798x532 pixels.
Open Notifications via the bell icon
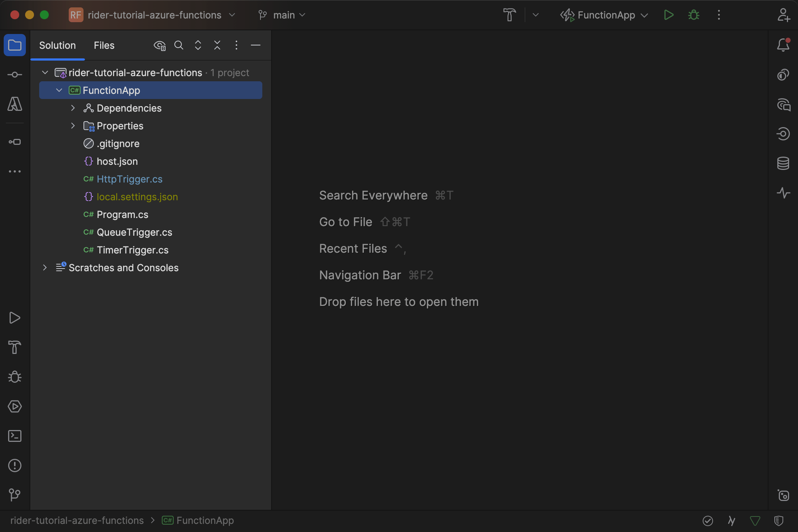click(x=783, y=45)
